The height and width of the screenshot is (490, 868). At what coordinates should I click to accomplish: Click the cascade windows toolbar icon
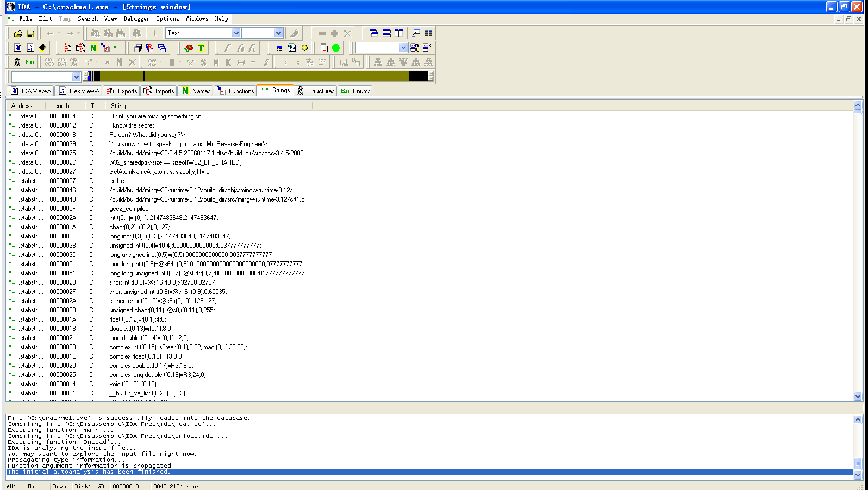[x=374, y=34]
